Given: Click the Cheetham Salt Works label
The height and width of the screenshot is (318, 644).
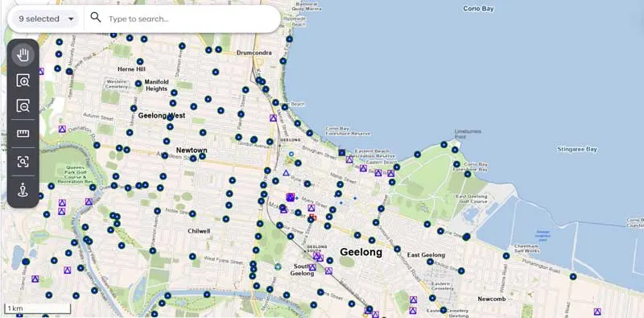Looking at the screenshot, I should (x=526, y=249).
